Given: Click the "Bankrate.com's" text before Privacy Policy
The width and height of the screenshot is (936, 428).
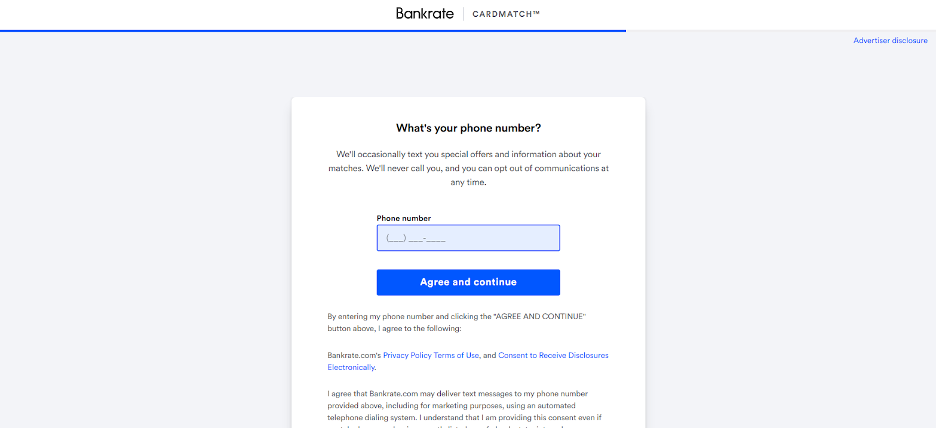Looking at the screenshot, I should coord(354,355).
